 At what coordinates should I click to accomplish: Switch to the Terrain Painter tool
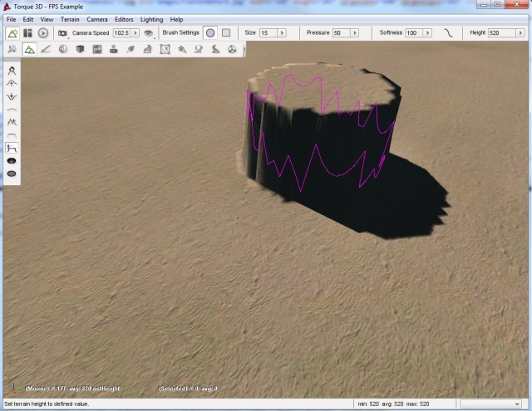tap(46, 50)
